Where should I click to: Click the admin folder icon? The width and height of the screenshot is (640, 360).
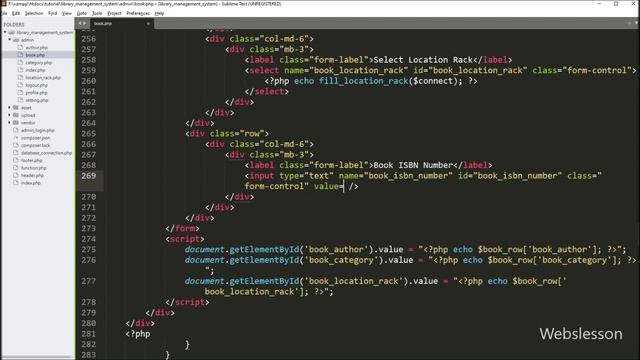pos(16,40)
